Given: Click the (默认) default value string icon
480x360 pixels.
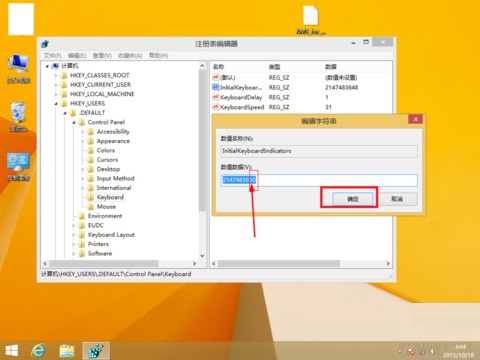Looking at the screenshot, I should [x=216, y=78].
